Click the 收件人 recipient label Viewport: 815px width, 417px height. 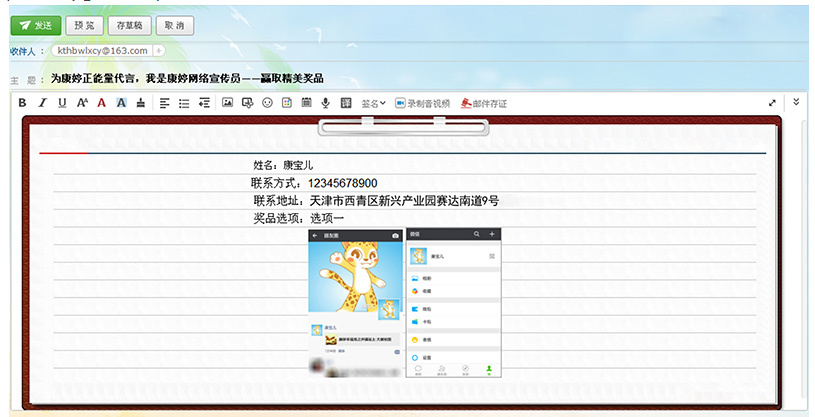23,51
